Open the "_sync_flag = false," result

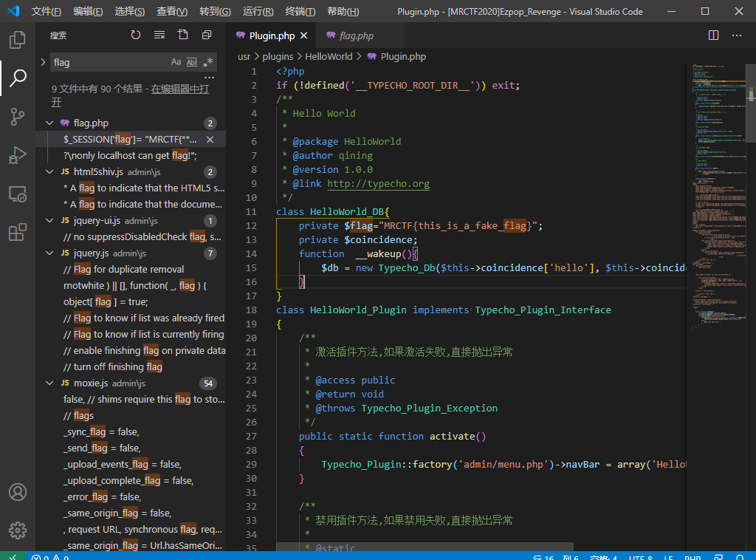[x=101, y=431]
